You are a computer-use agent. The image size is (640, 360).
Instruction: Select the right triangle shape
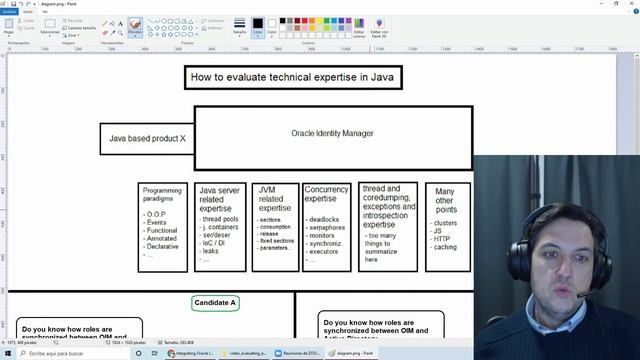pyautogui.click(x=151, y=28)
